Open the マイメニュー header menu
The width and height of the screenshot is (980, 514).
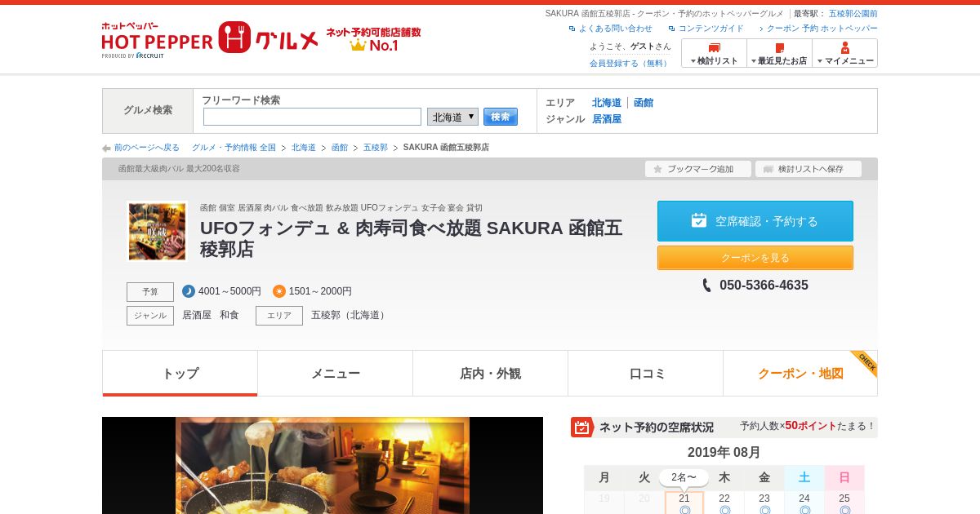click(844, 53)
